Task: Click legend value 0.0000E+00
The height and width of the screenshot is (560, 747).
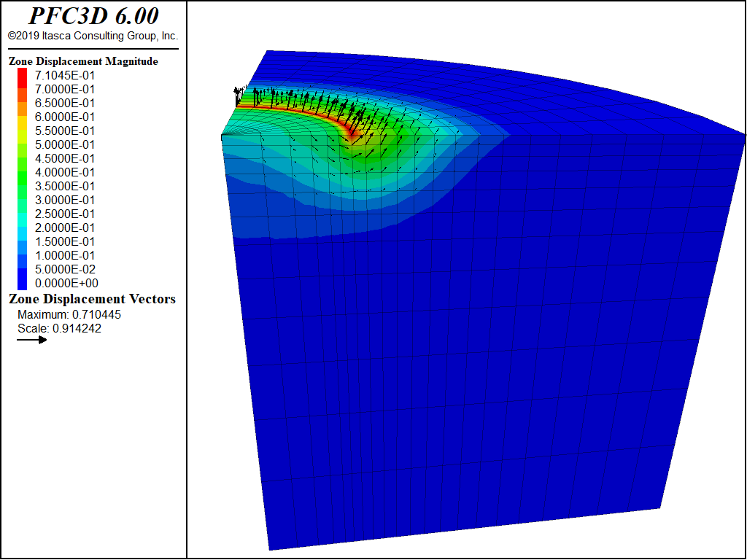Action: tap(66, 283)
